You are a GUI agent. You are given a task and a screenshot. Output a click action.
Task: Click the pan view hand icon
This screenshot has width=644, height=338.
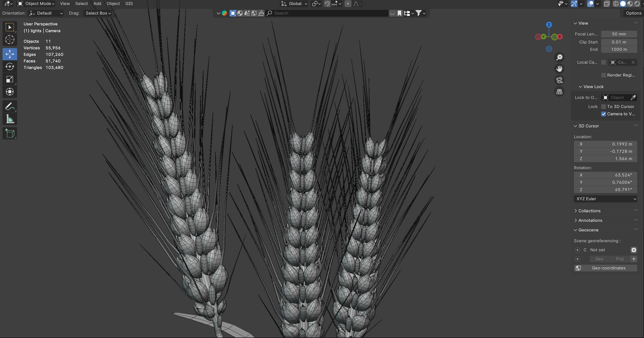point(559,69)
